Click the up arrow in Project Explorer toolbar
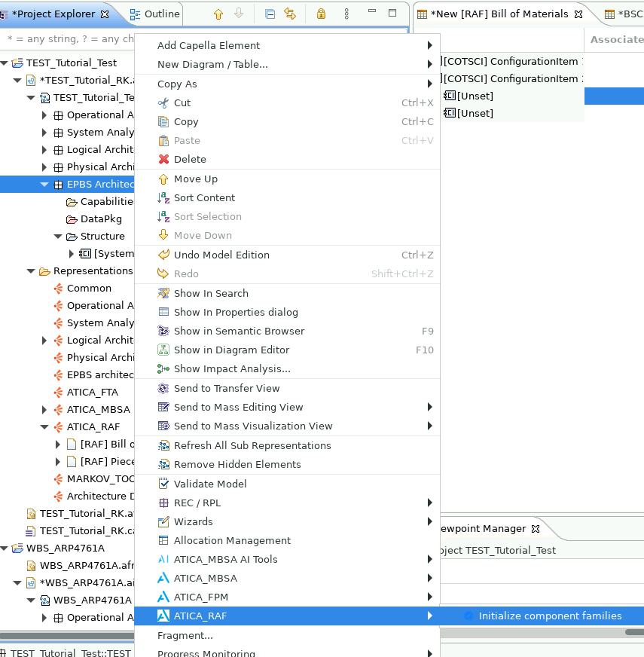This screenshot has width=644, height=657. (218, 14)
